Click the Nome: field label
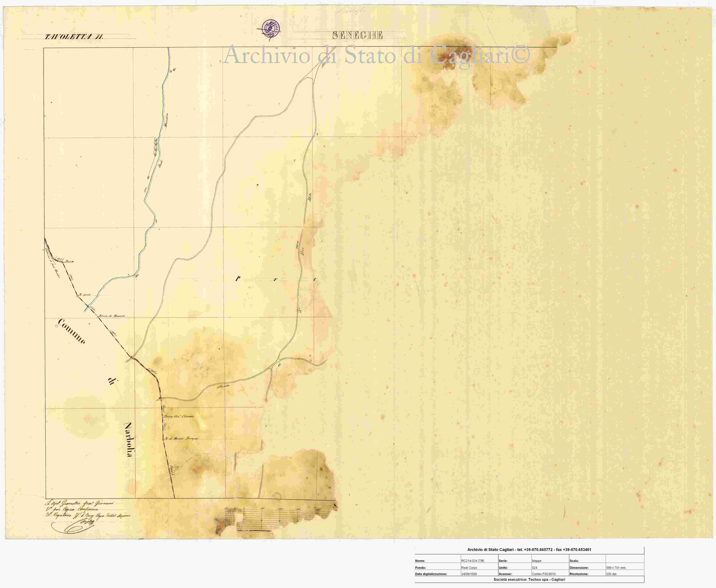The height and width of the screenshot is (588, 716). click(x=420, y=561)
